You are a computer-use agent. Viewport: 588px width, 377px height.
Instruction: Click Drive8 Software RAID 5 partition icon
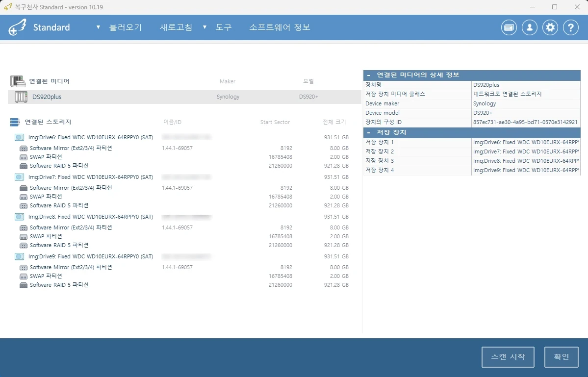(x=23, y=246)
